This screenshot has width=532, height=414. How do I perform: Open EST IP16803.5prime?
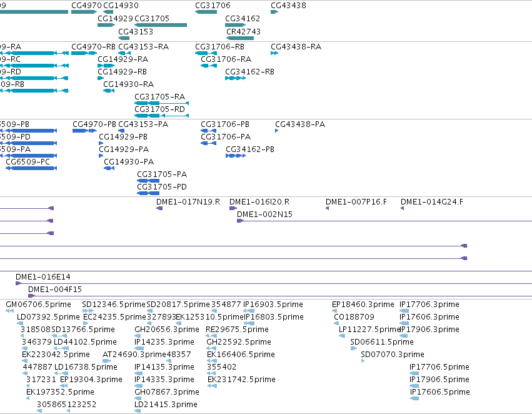(274, 317)
